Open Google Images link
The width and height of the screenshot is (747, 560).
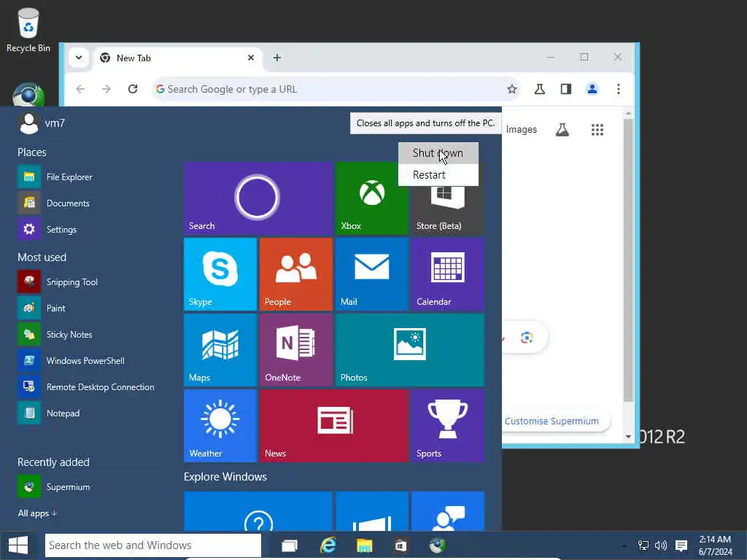[x=521, y=130]
